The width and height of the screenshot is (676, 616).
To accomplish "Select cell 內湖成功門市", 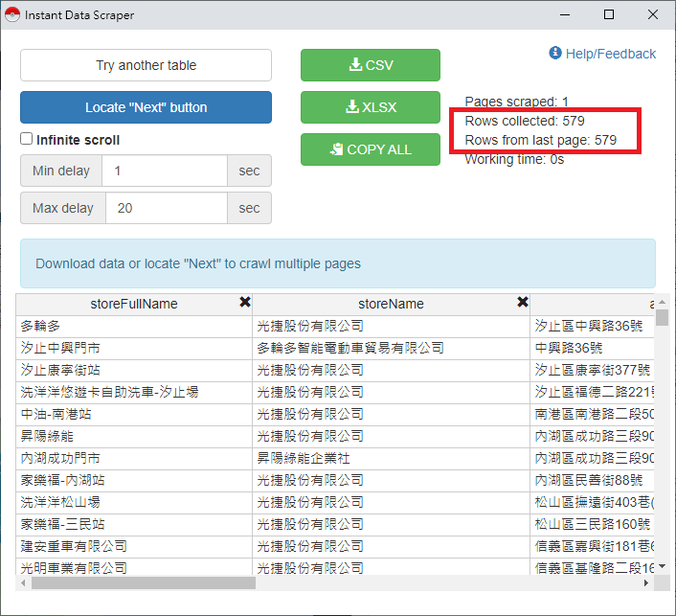I will (134, 459).
